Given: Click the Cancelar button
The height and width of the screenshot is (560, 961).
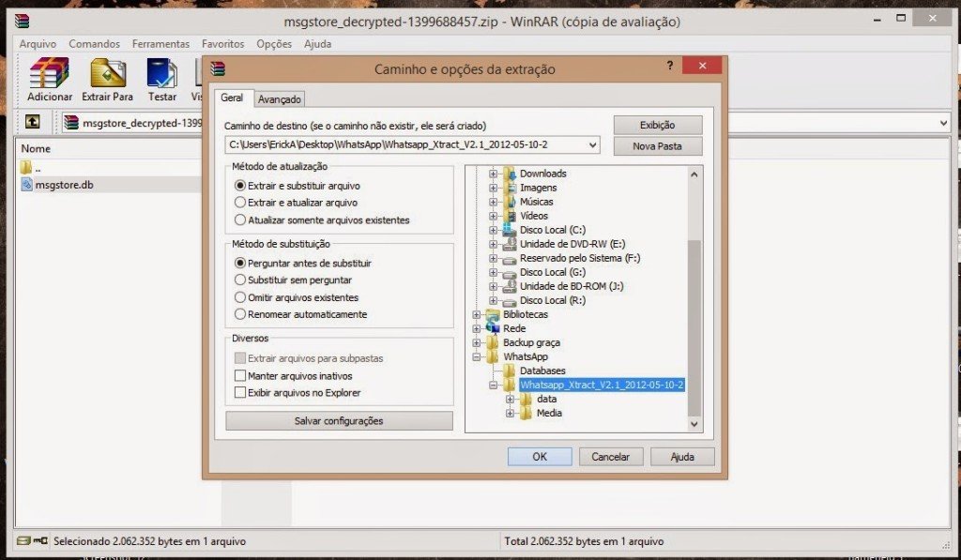Looking at the screenshot, I should click(610, 457).
